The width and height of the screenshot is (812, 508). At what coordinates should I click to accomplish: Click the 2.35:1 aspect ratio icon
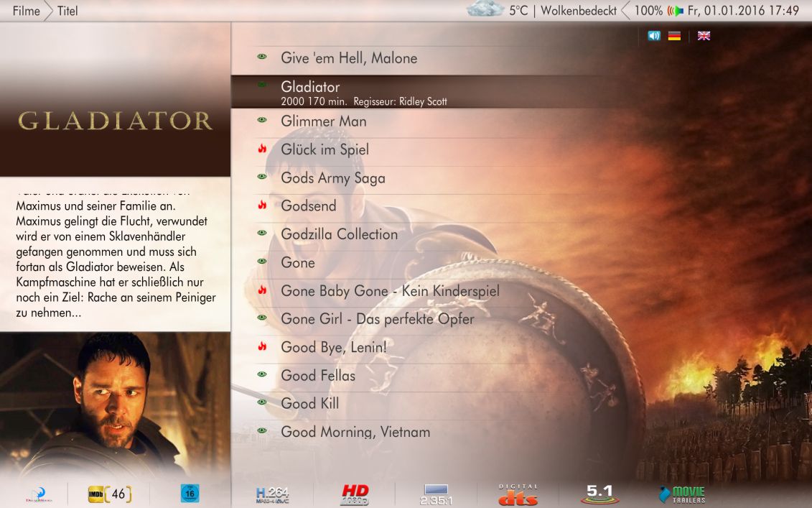click(x=436, y=494)
